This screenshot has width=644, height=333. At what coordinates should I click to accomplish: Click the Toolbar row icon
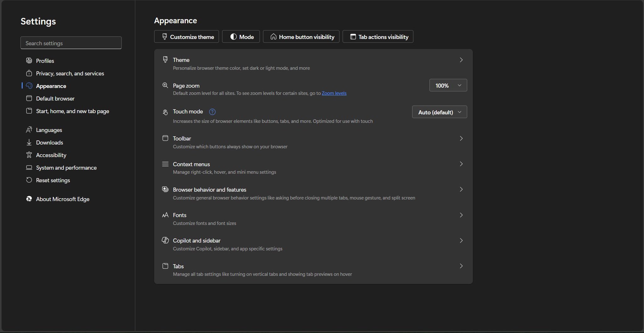point(165,138)
